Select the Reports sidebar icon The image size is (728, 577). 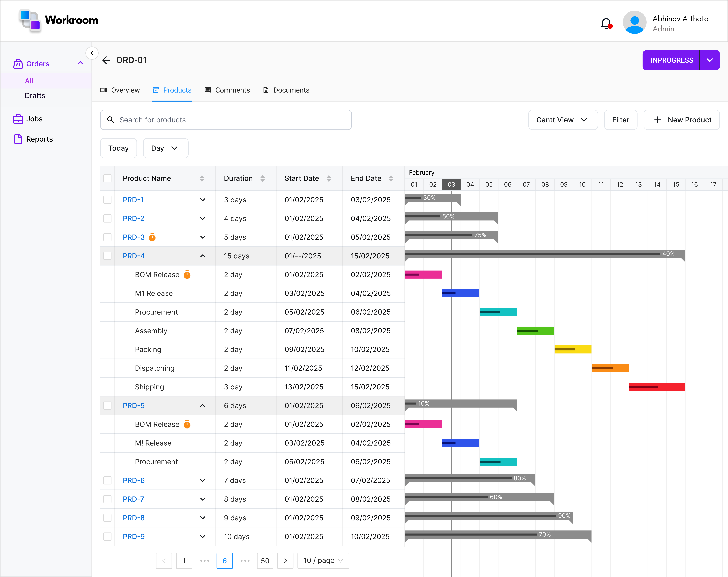tap(18, 139)
